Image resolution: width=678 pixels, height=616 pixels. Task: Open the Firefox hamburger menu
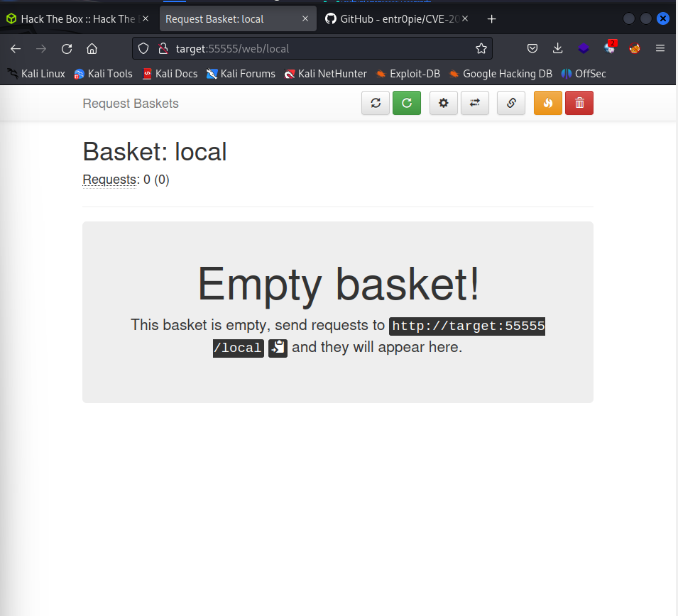click(660, 48)
